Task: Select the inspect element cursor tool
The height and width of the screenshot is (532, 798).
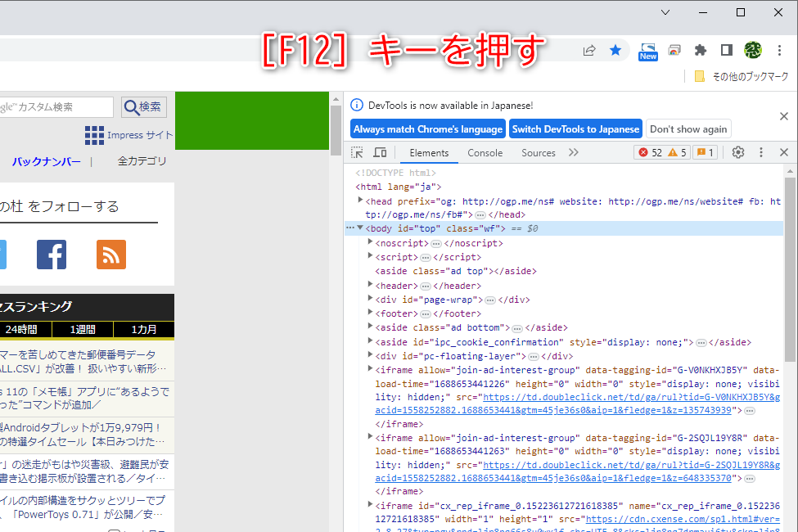Action: click(357, 152)
